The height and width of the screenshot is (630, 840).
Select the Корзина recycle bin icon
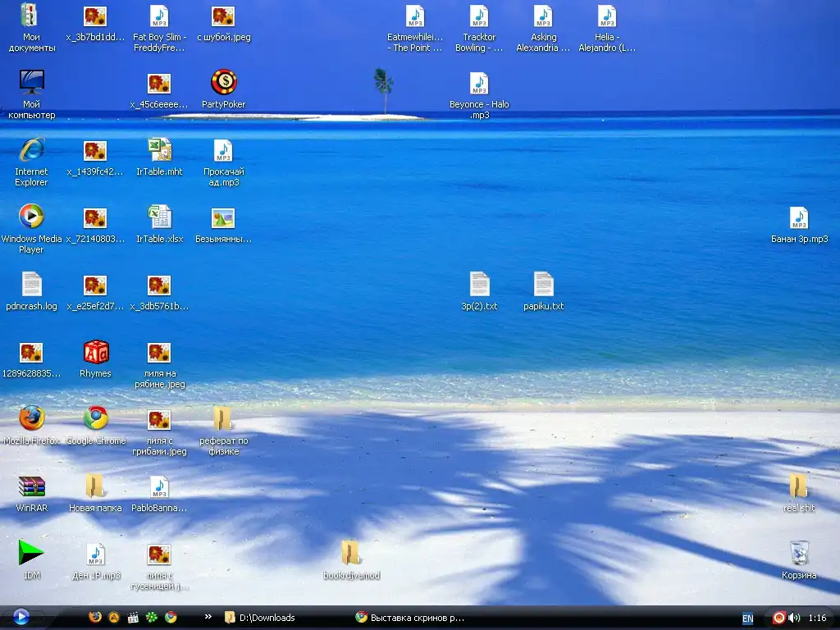(798, 554)
